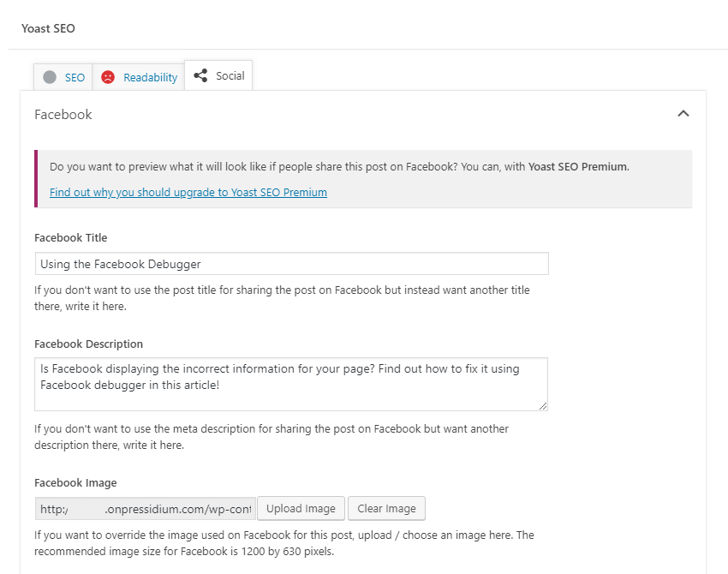This screenshot has height=574, width=728.
Task: Click the share icon on Social tab
Action: (x=200, y=75)
